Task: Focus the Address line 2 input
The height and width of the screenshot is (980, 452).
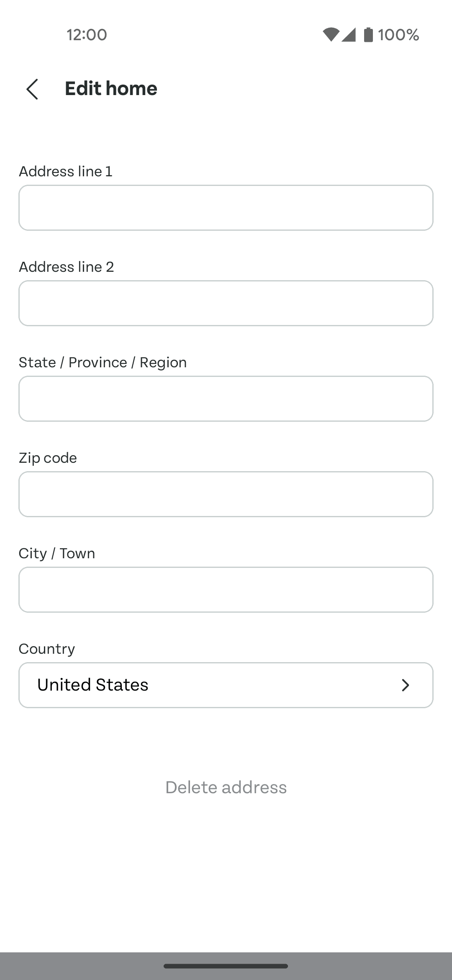Action: [x=226, y=303]
